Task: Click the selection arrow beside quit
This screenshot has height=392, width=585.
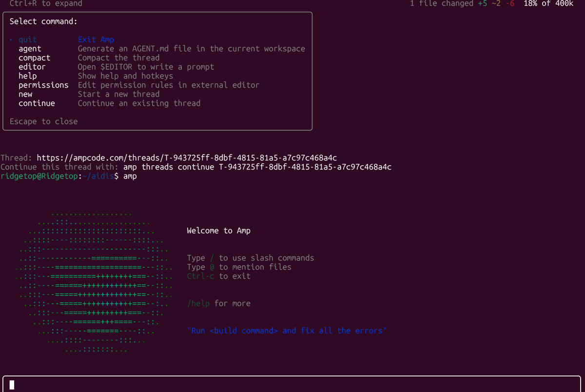Action: coord(12,40)
